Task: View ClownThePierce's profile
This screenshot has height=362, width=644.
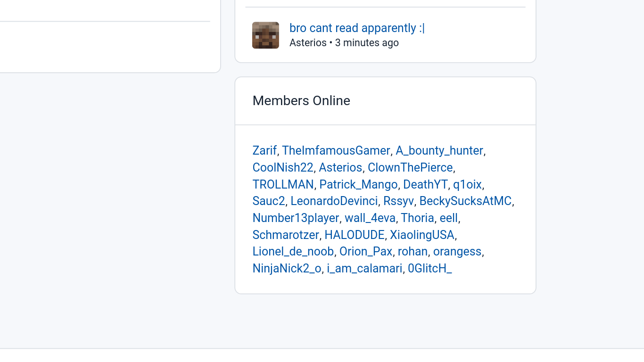Action: tap(410, 167)
